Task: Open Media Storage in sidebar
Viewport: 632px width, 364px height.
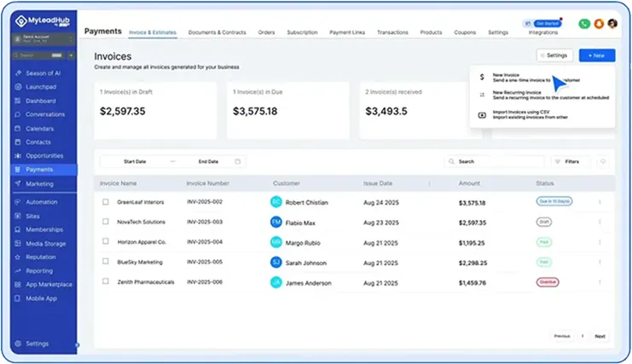Action: 45,244
